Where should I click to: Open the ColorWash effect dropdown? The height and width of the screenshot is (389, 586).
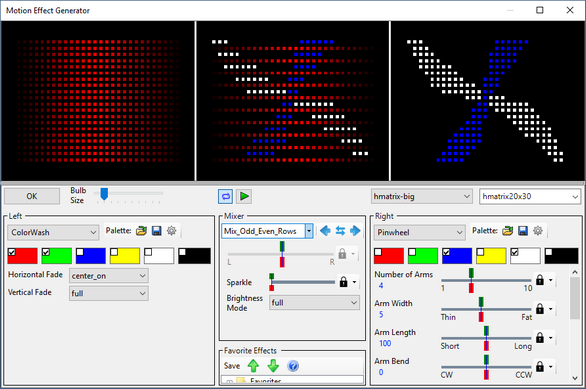(53, 232)
